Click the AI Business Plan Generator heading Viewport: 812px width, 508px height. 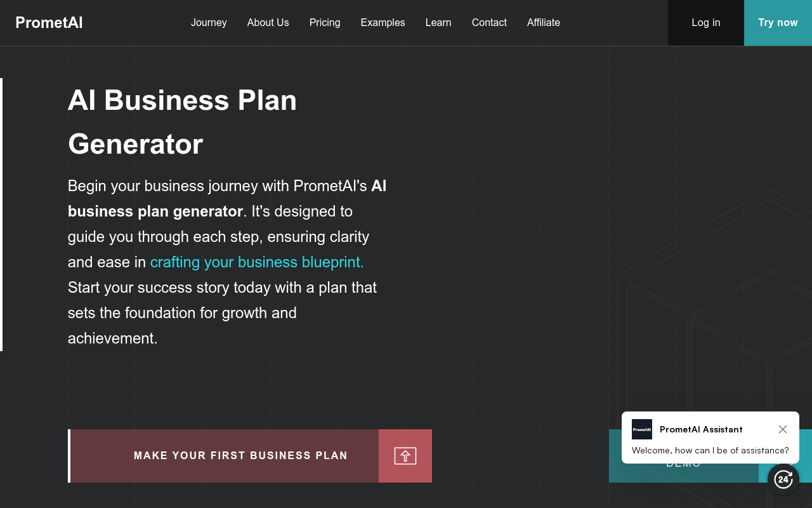182,122
